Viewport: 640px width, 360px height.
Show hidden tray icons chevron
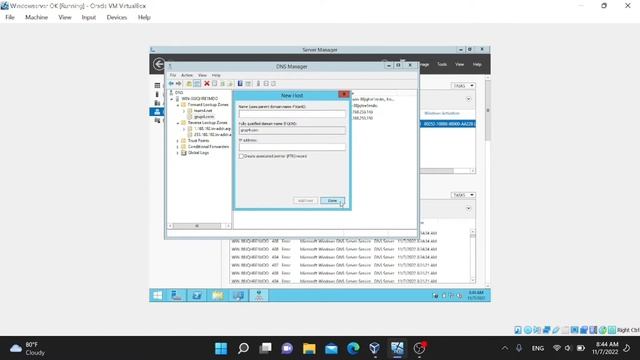pyautogui.click(x=505, y=348)
